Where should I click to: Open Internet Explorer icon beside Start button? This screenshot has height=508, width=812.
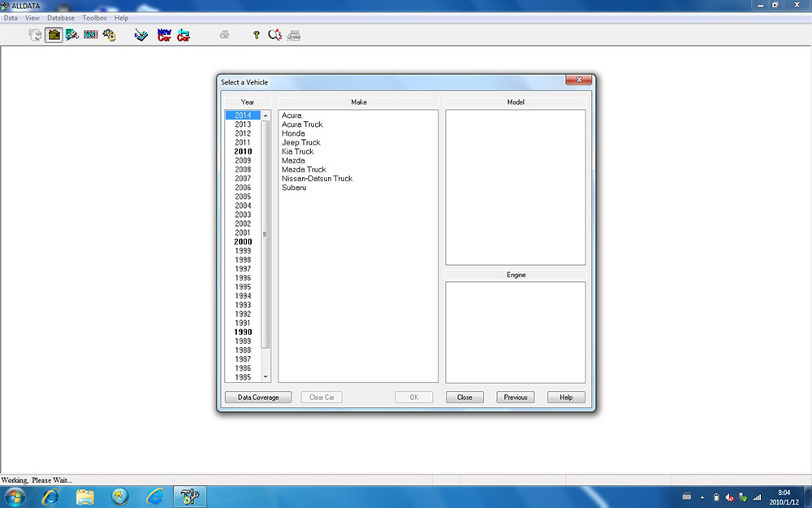pyautogui.click(x=50, y=497)
